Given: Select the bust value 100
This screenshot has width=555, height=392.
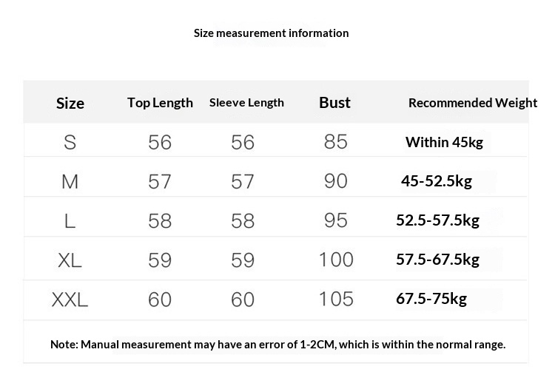Looking at the screenshot, I should point(336,260).
